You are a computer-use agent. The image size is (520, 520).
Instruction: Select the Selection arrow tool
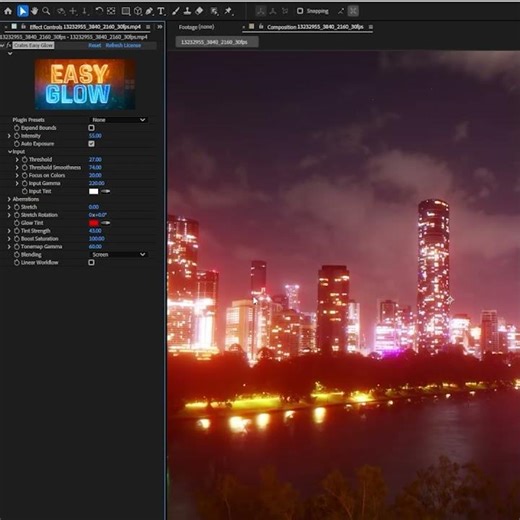tap(22, 11)
